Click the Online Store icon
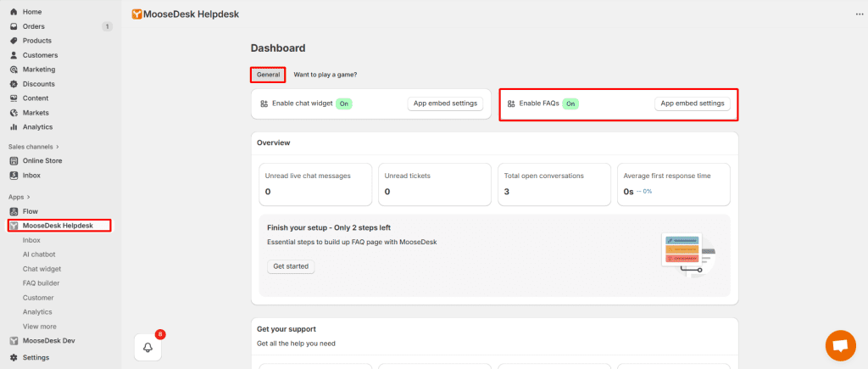The image size is (868, 369). coord(14,160)
